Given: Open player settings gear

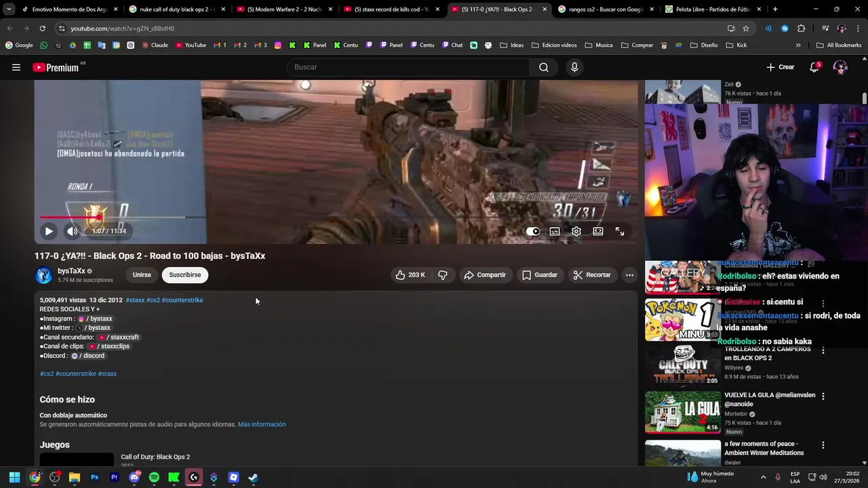Looking at the screenshot, I should coord(576,231).
